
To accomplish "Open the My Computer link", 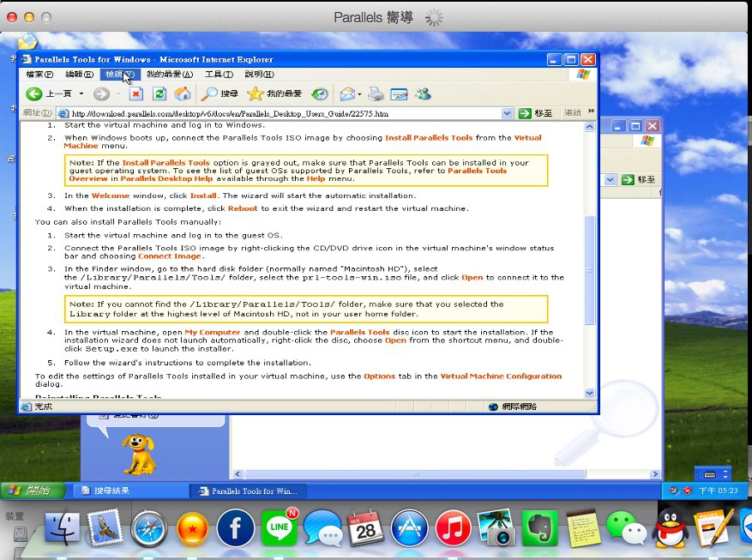I will (213, 332).
